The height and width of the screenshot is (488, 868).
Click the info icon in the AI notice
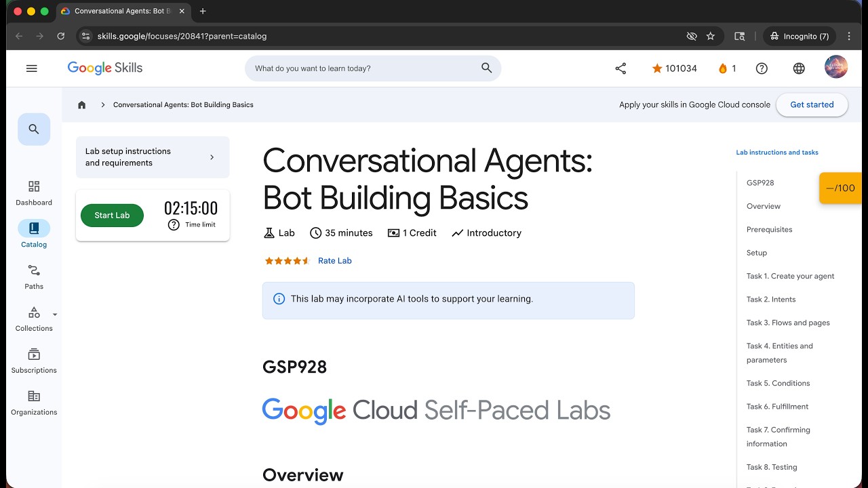point(279,299)
